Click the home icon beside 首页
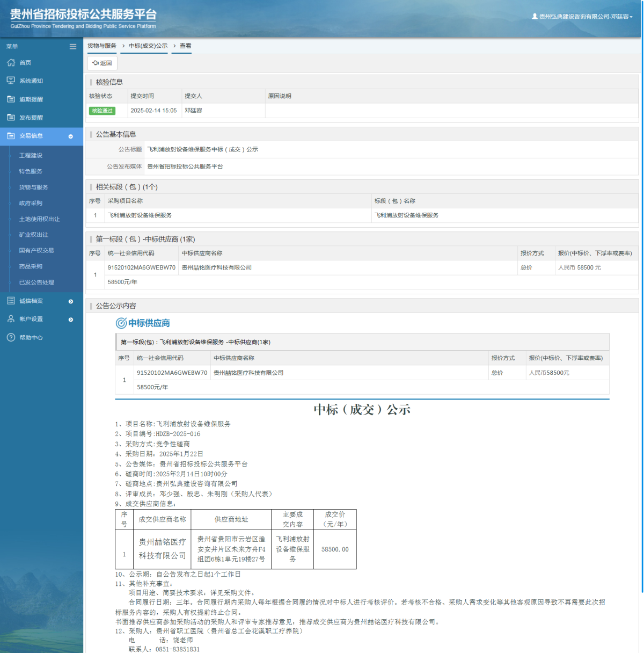Viewport: 644px width, 653px height. click(x=11, y=63)
